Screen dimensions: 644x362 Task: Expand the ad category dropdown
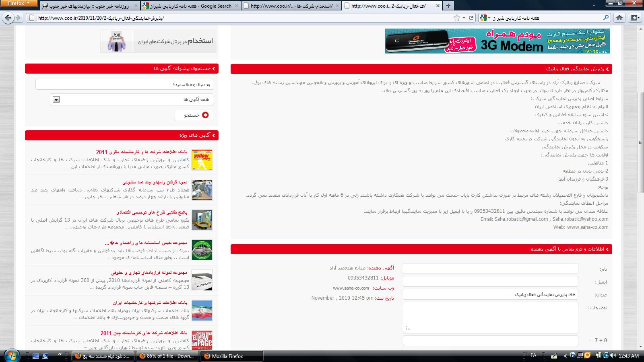coord(56,99)
